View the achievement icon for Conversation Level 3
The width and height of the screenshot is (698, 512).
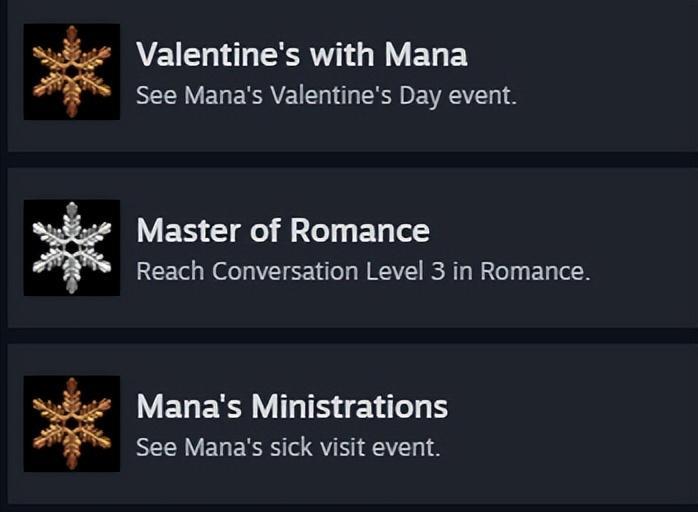pos(71,247)
